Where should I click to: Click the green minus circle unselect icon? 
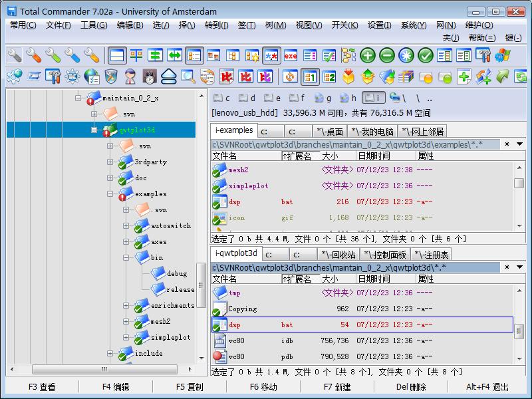pos(387,56)
